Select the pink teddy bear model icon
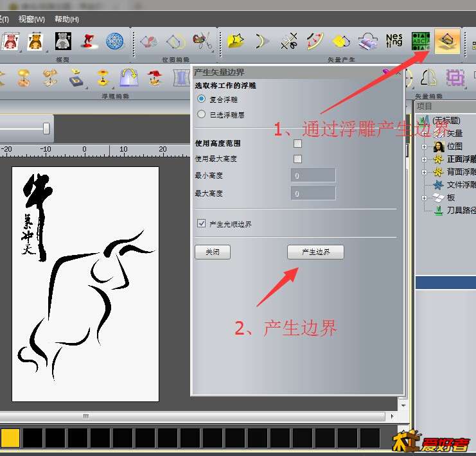The height and width of the screenshot is (456, 476). (x=11, y=41)
